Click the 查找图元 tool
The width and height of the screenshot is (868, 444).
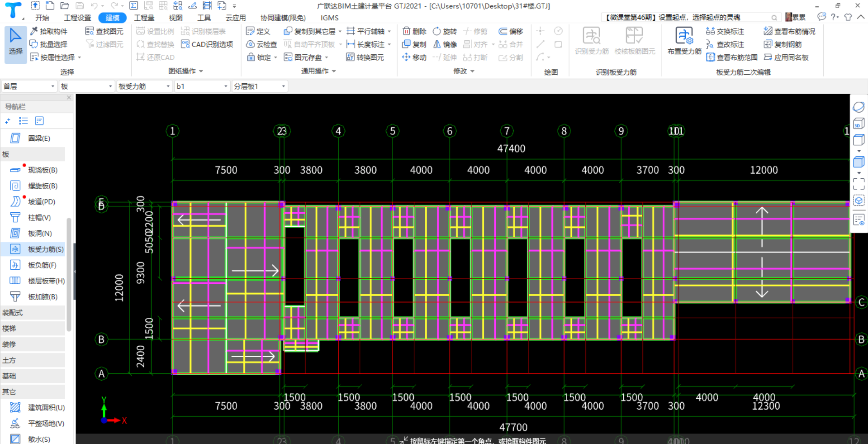click(104, 31)
